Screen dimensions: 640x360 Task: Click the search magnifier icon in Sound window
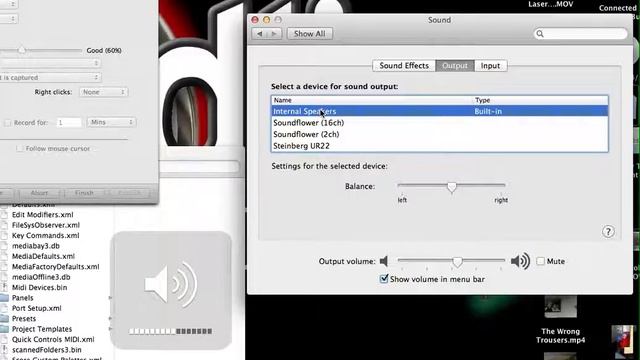[540, 34]
